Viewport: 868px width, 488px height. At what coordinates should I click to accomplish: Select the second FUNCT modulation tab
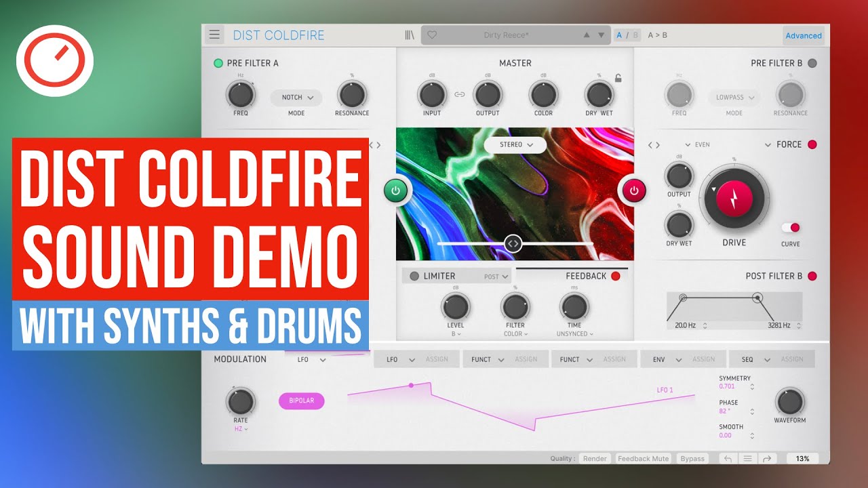coord(595,359)
